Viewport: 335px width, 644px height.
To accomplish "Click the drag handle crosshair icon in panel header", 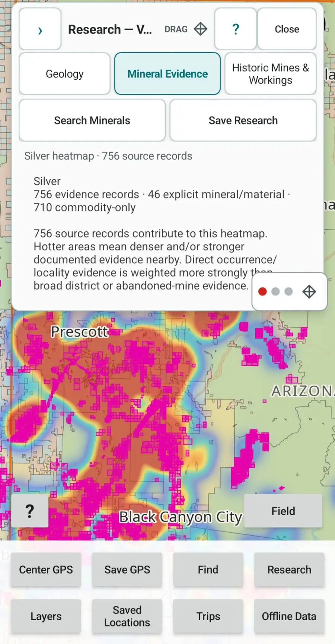I will [x=201, y=29].
